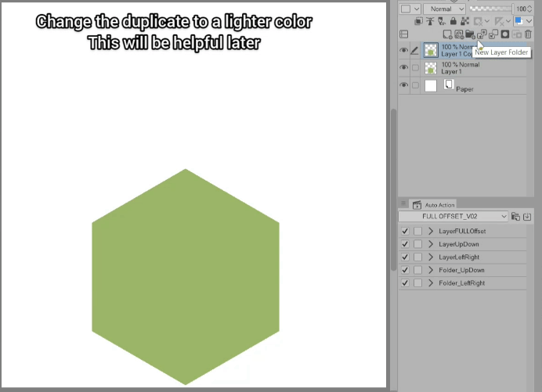Click the Clip to Layer Below icon

pos(418,21)
